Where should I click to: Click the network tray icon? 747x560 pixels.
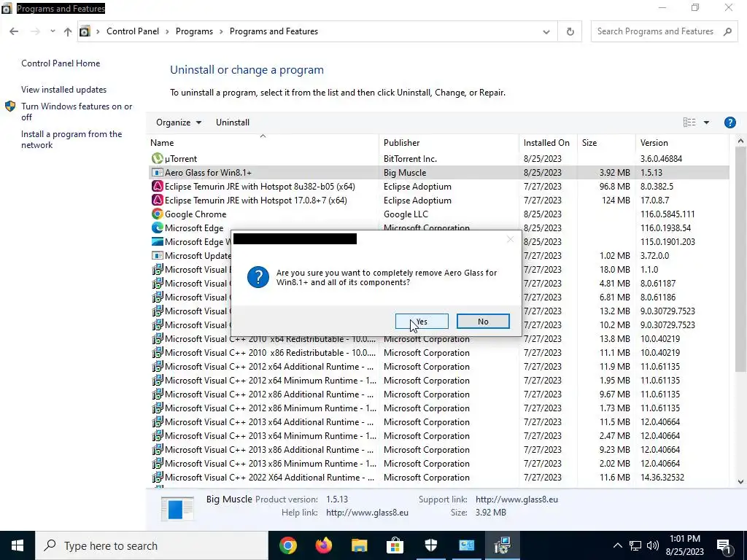pyautogui.click(x=635, y=545)
